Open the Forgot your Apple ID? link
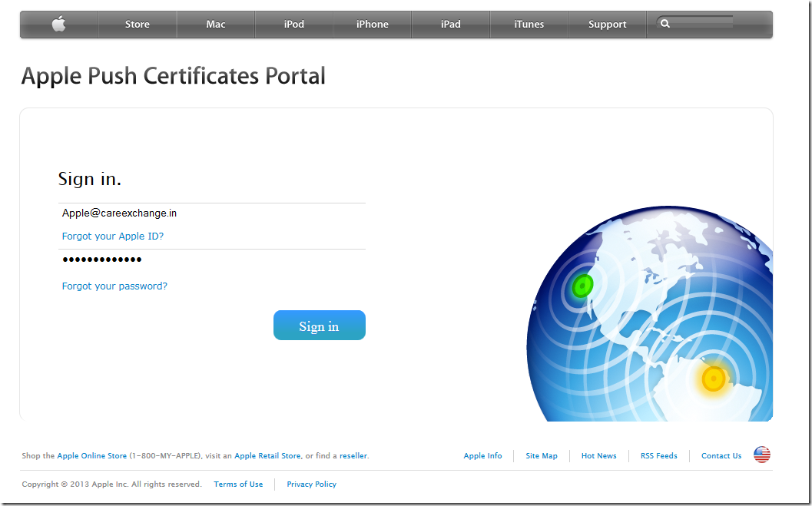 coord(113,236)
